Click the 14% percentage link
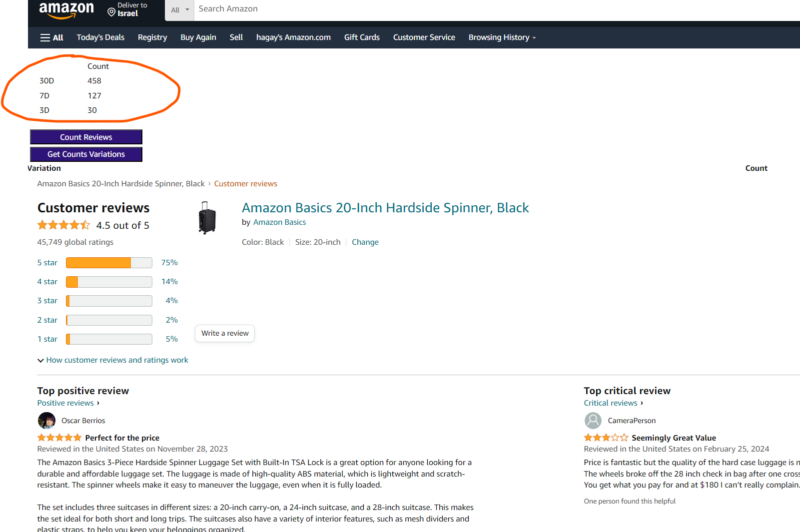 point(169,282)
